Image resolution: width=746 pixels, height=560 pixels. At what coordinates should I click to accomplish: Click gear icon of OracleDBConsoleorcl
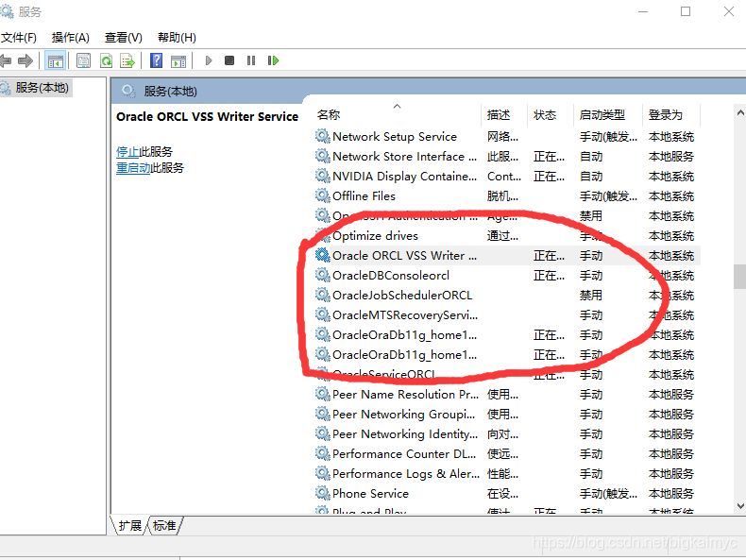point(323,276)
